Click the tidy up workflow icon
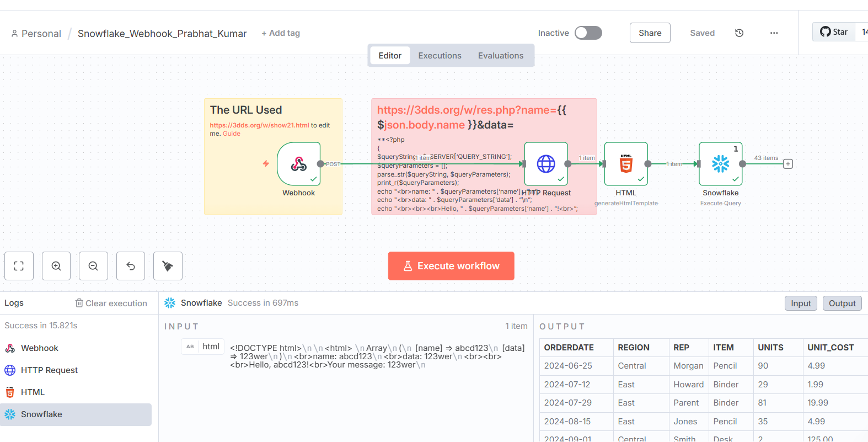The height and width of the screenshot is (442, 868). [x=168, y=266]
